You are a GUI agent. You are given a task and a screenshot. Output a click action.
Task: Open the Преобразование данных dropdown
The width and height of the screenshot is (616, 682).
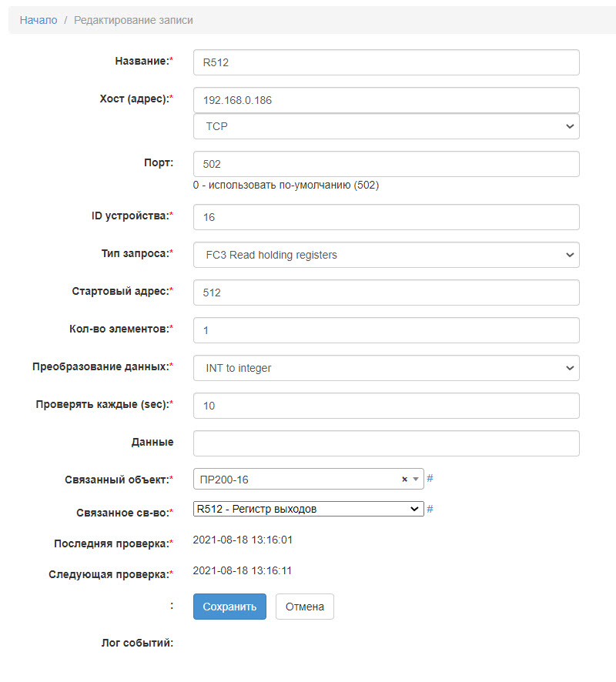(x=386, y=368)
